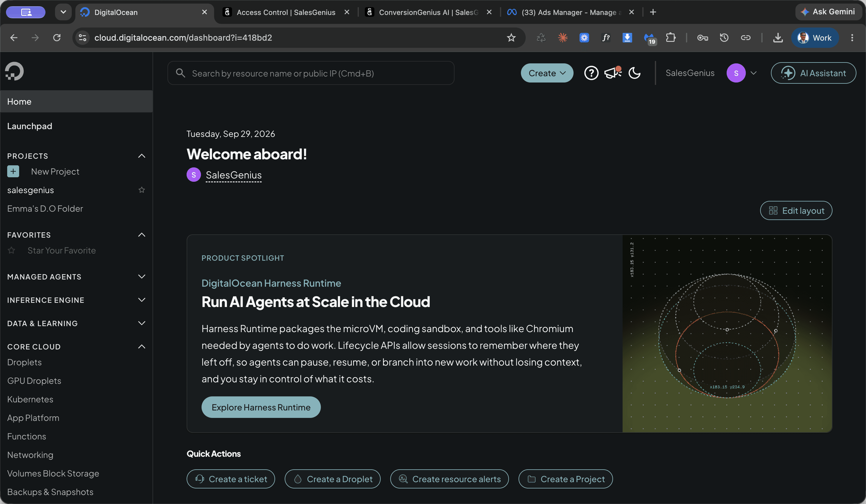Open Functions page
Image resolution: width=866 pixels, height=504 pixels.
pos(26,436)
